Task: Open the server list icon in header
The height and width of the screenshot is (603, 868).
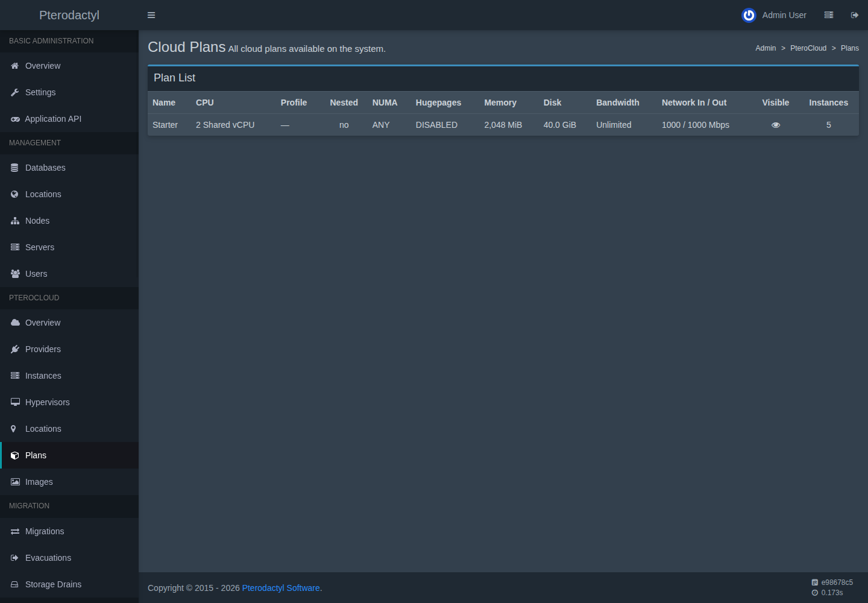Action: pyautogui.click(x=829, y=15)
